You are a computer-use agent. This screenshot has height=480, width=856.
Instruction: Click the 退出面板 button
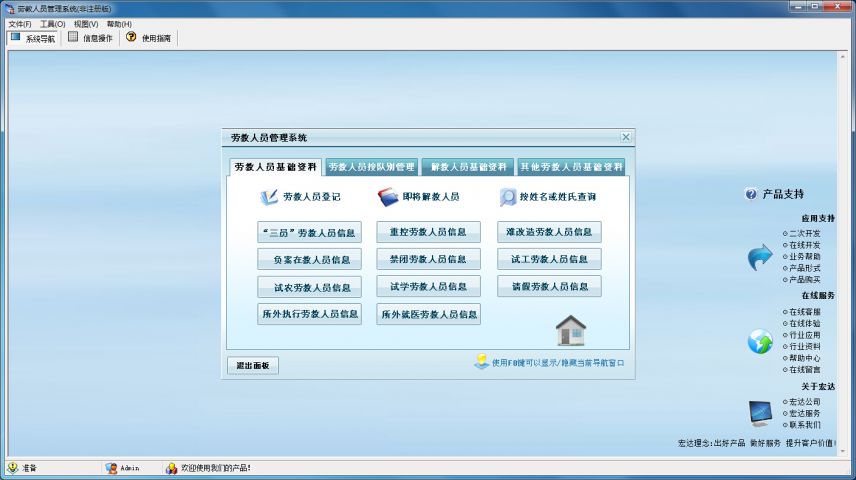pos(252,366)
